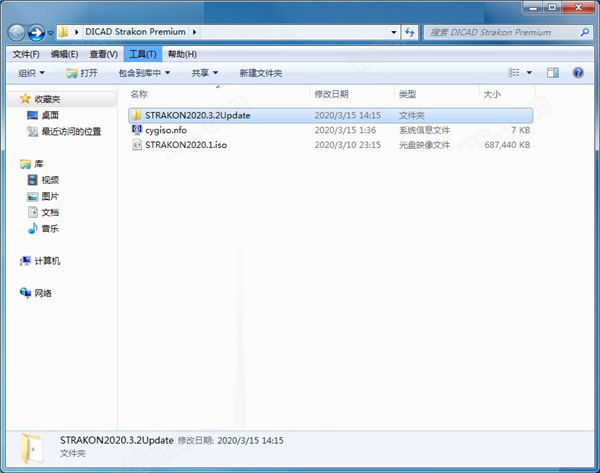
Task: Click the magnifier search icon
Action: click(584, 32)
